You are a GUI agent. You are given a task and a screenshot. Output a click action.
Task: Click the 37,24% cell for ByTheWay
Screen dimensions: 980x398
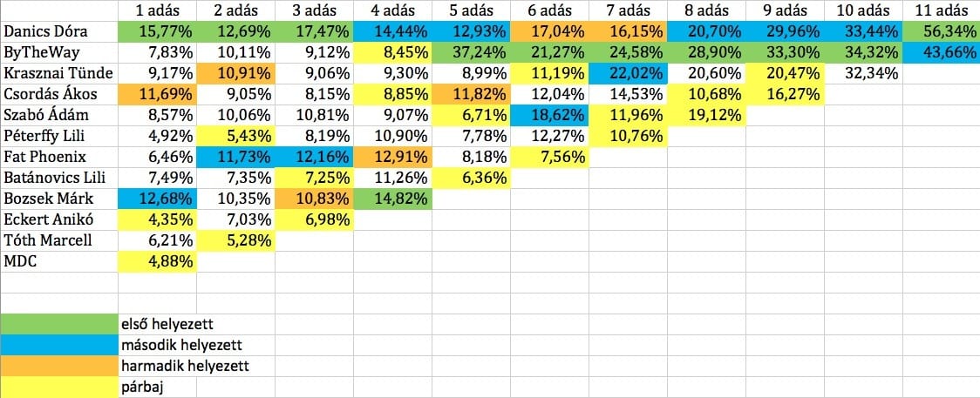(x=471, y=52)
